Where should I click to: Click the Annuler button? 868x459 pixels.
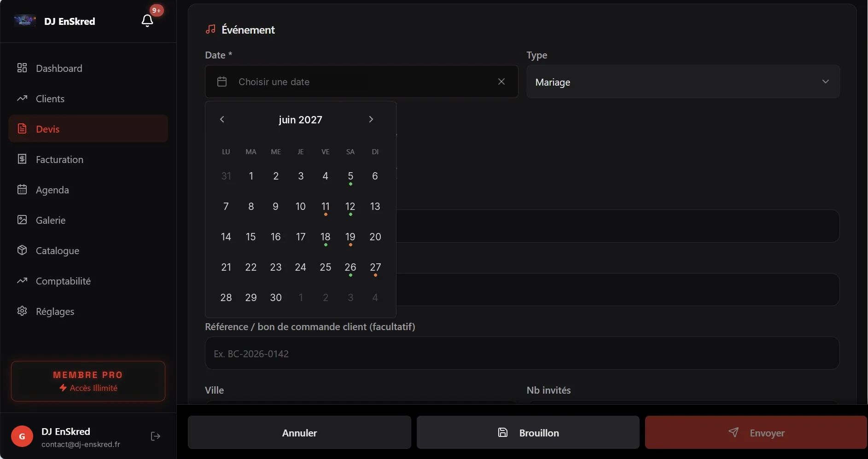[299, 432]
